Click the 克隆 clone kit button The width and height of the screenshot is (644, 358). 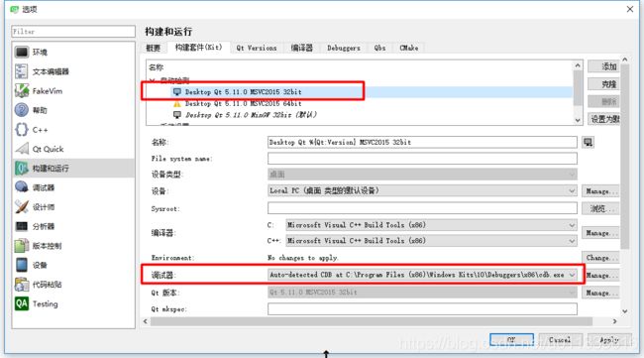[603, 84]
